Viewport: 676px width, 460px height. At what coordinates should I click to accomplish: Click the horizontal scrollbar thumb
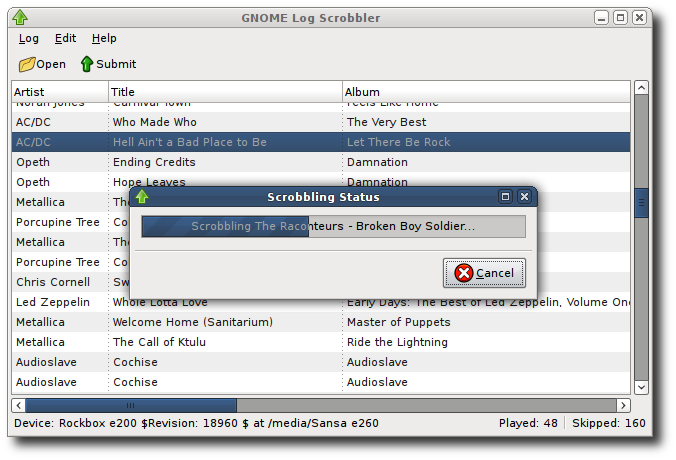coord(131,405)
